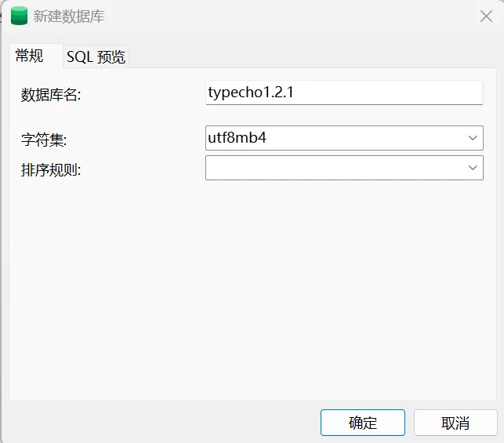Expand the 字符集 dropdown arrow
Image resolution: width=504 pixels, height=443 pixels.
click(x=473, y=138)
